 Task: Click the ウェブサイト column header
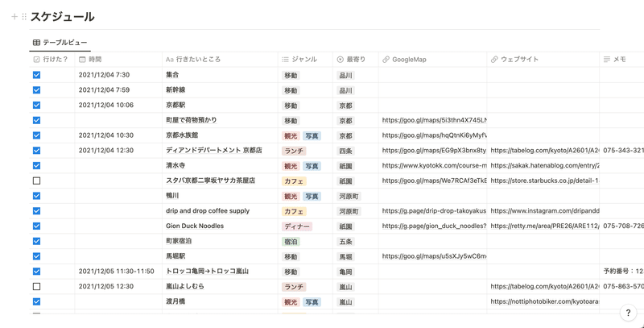(x=543, y=59)
